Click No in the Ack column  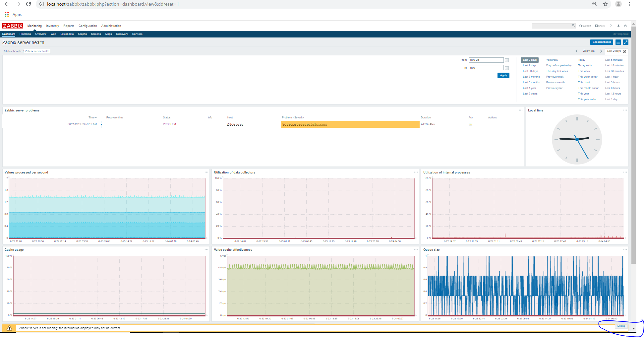[470, 124]
